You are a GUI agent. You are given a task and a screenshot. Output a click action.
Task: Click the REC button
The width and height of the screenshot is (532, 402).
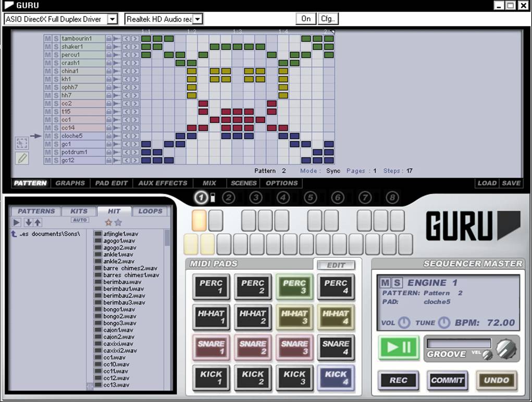pyautogui.click(x=398, y=380)
